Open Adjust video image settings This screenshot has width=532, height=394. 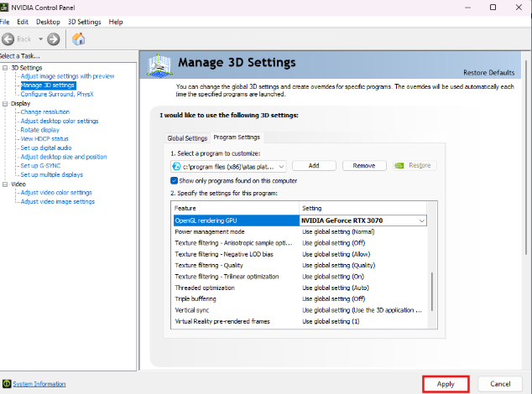[x=58, y=201]
